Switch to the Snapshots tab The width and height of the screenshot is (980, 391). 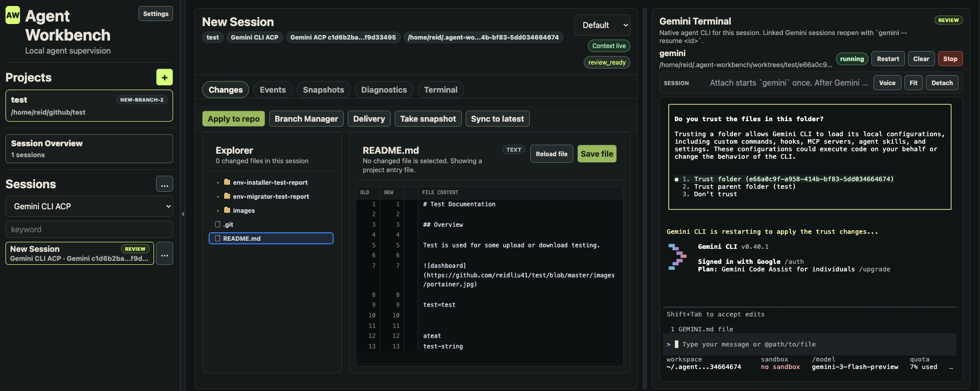tap(324, 90)
